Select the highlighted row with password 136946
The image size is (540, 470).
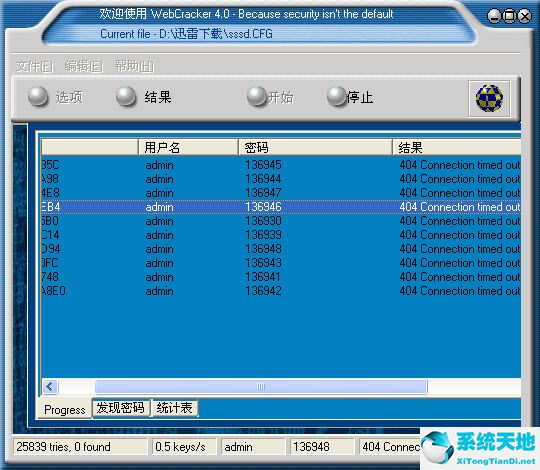point(281,207)
